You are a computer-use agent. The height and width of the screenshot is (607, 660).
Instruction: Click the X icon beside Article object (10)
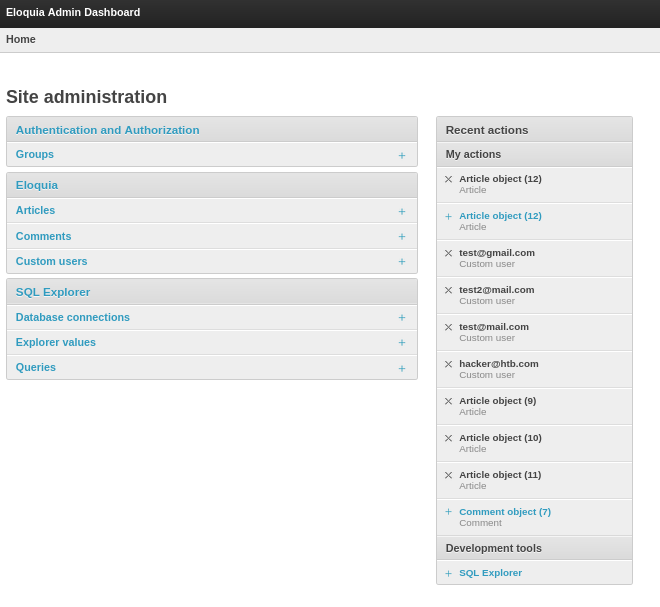point(448,438)
